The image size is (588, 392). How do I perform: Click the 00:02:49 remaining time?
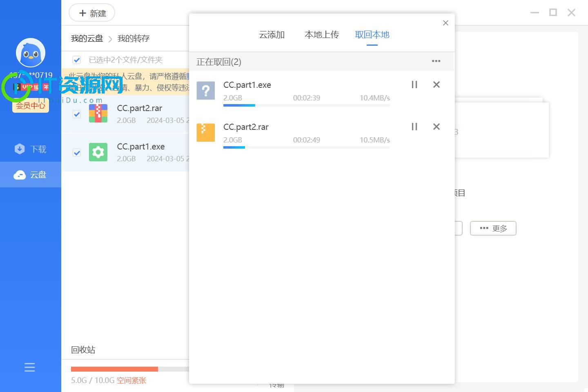[307, 140]
